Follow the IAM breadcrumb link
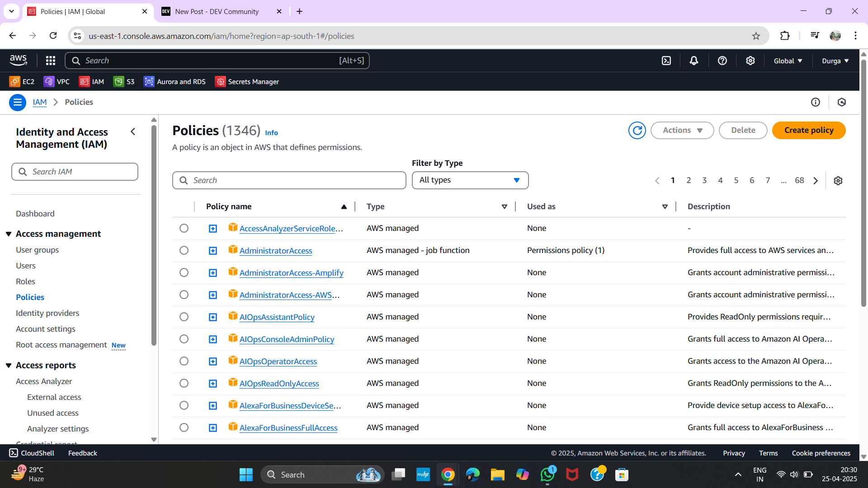 40,102
